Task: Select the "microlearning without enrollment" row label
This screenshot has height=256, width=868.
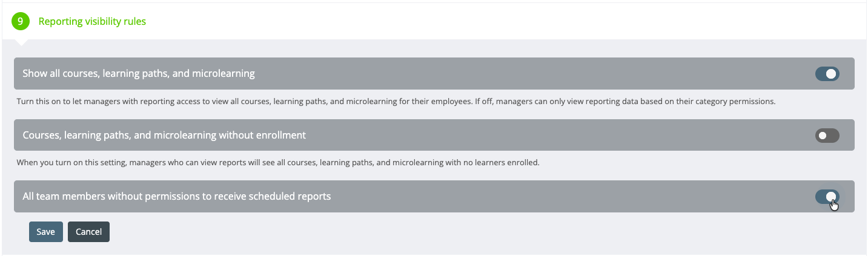Action: pos(164,135)
